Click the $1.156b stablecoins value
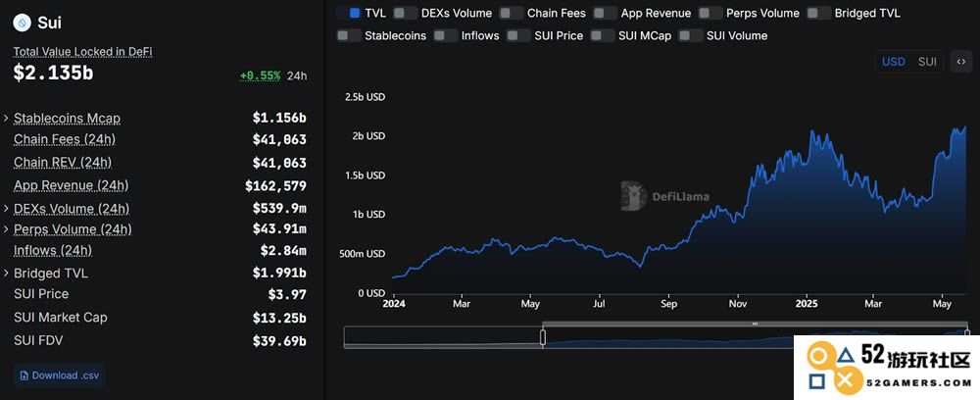 [279, 118]
